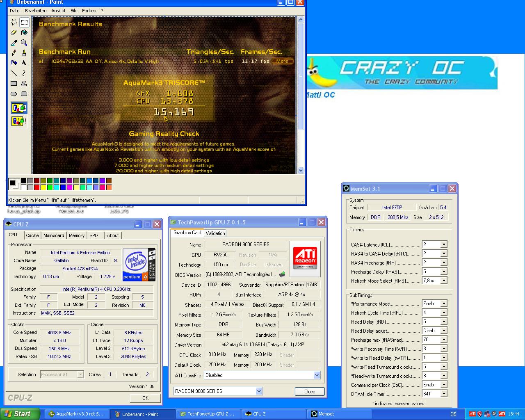Viewport: 525px width, 420px height.
Task: Enable opaque selection drawing option in Paint
Action: click(x=19, y=108)
